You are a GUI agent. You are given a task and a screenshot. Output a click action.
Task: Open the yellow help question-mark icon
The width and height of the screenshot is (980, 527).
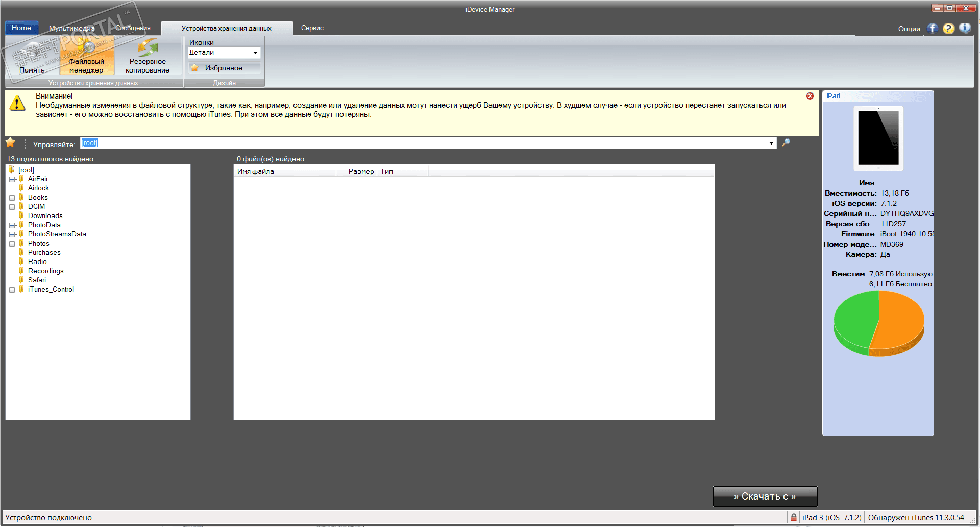949,29
